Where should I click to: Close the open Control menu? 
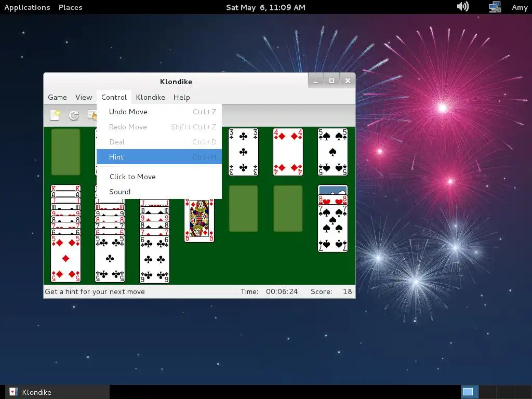[114, 97]
